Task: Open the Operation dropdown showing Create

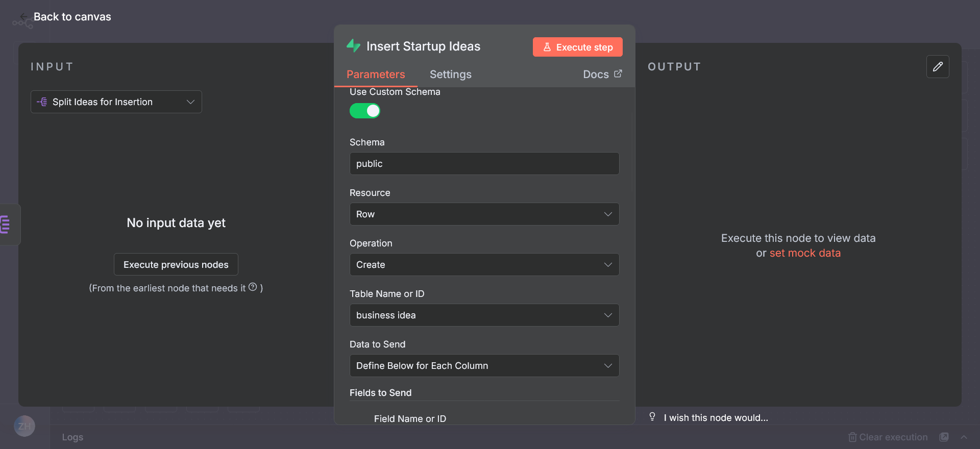Action: 484,265
